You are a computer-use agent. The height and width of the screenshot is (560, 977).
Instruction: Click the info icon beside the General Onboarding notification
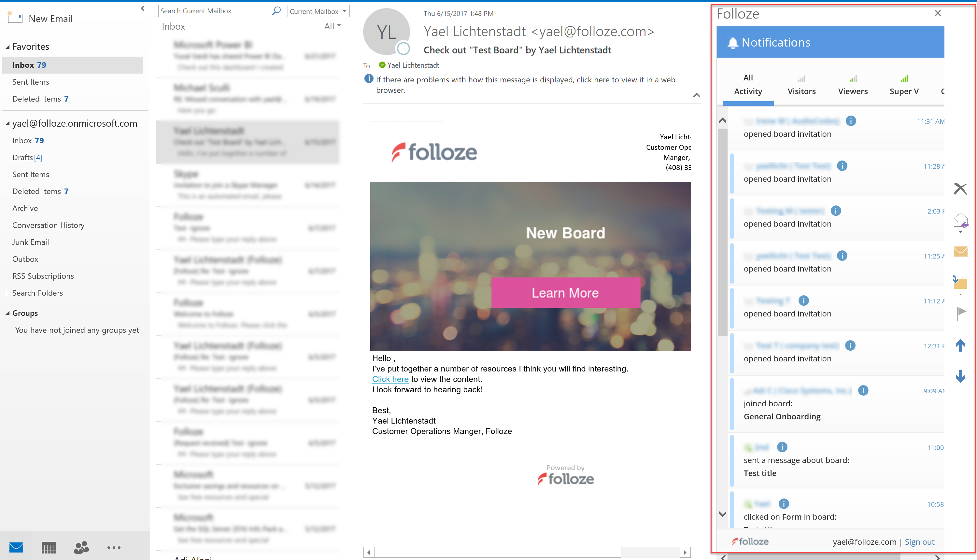[863, 390]
